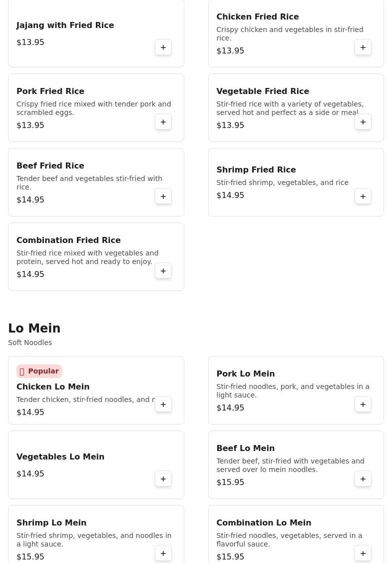Add Beef Lo Mein to order
392x563 pixels.
(363, 479)
